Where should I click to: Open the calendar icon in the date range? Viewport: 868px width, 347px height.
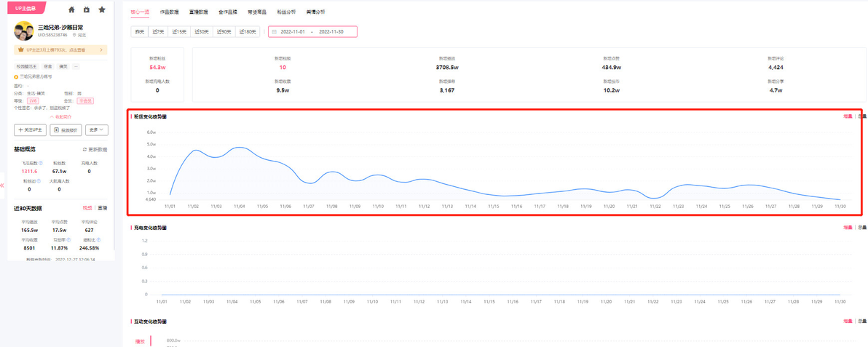pyautogui.click(x=274, y=31)
